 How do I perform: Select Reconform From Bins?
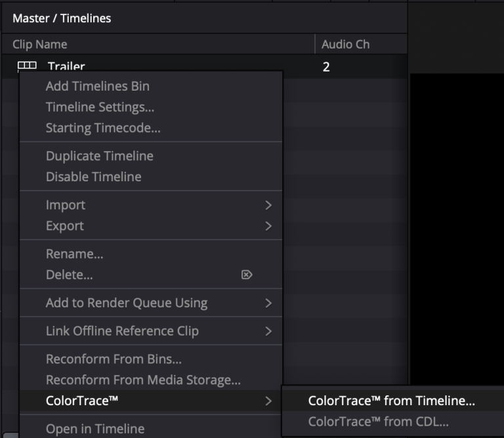pyautogui.click(x=151, y=359)
